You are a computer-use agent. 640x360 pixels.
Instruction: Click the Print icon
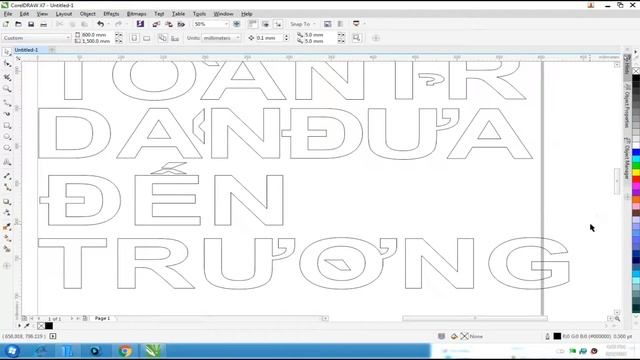pos(43,24)
